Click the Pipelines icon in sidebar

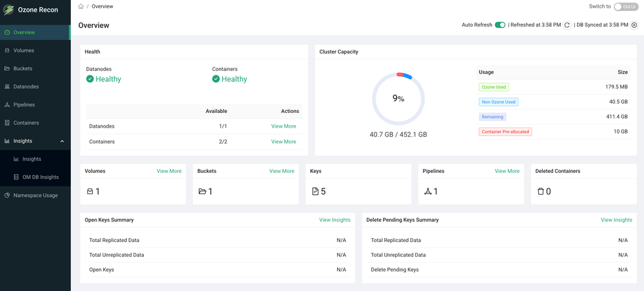pyautogui.click(x=7, y=105)
